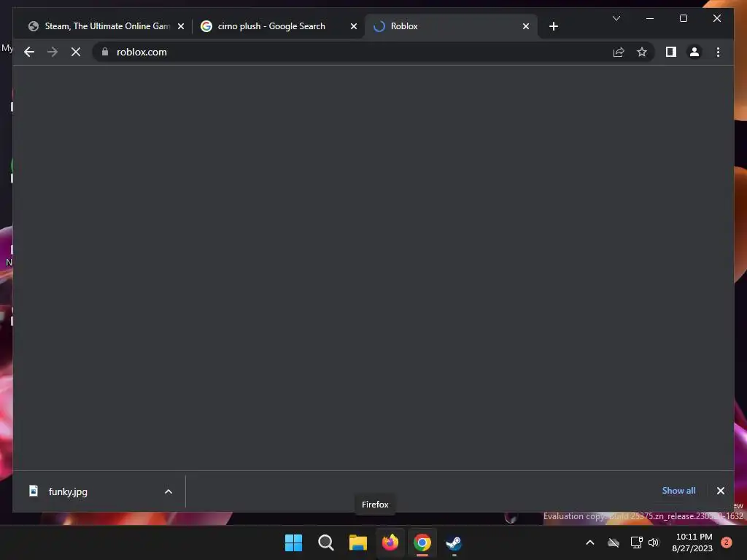The height and width of the screenshot is (560, 747).
Task: Close the downloads bar
Action: [x=720, y=491]
